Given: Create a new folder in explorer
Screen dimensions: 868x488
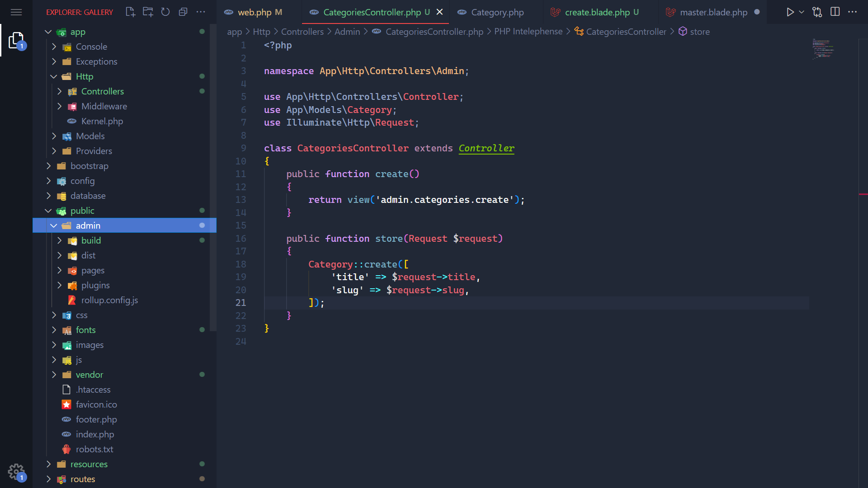Looking at the screenshot, I should point(148,12).
